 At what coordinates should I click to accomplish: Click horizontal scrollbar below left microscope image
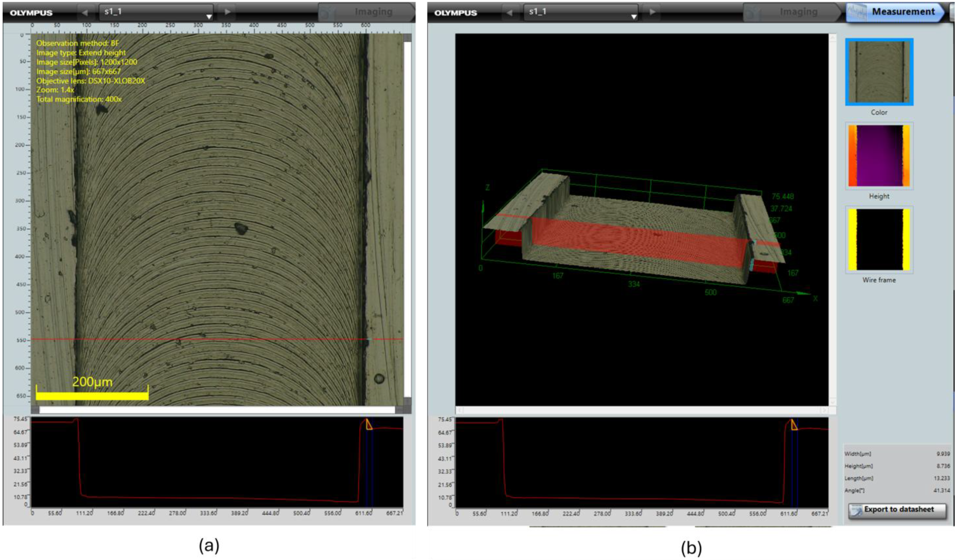[x=217, y=410]
